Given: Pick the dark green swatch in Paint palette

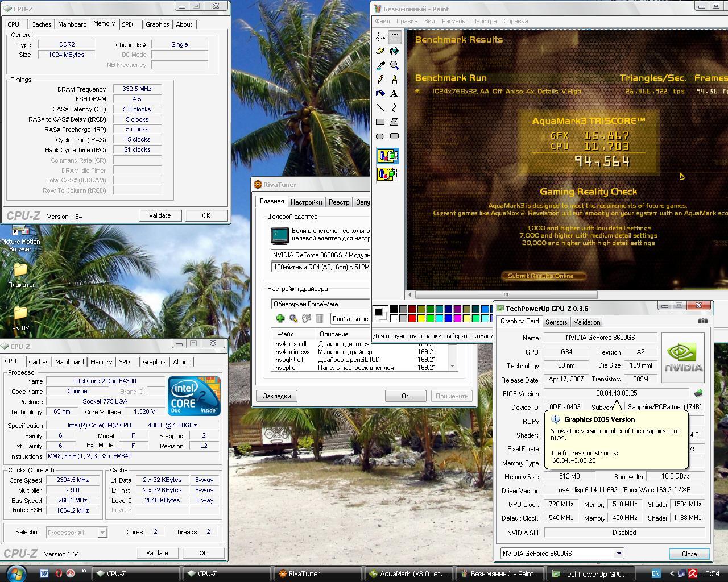Looking at the screenshot, I should click(430, 309).
